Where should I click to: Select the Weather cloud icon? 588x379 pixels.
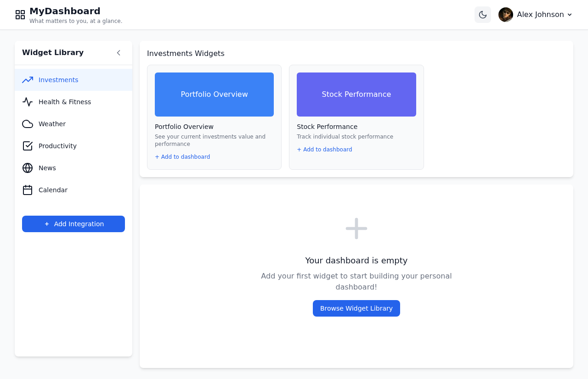27,123
